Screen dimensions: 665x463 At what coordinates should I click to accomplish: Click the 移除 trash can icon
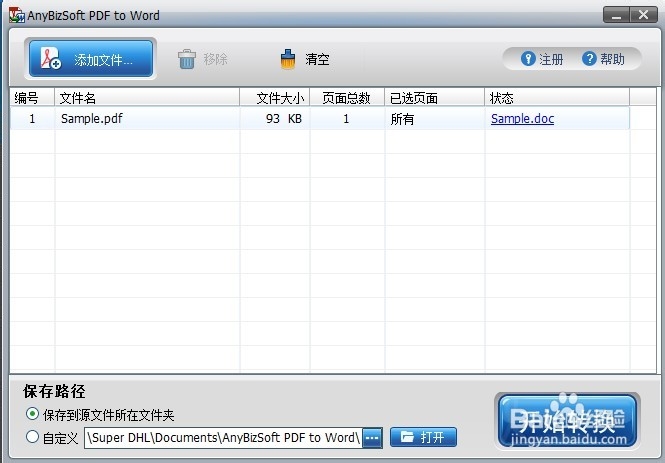[x=187, y=59]
